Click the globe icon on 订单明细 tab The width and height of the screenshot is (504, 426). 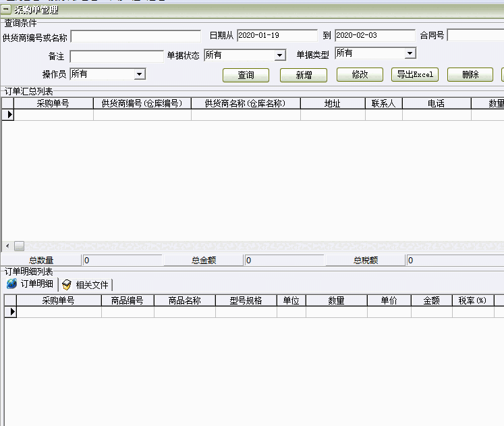[x=11, y=284]
